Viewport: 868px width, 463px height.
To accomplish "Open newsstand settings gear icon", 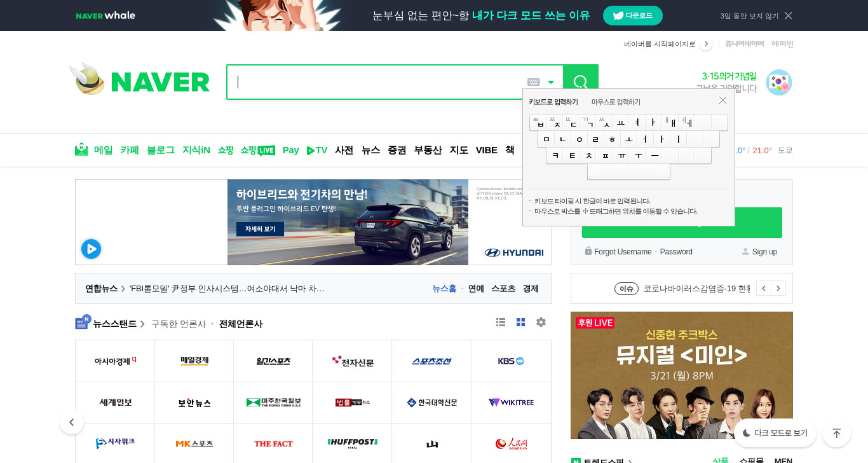I will click(541, 322).
